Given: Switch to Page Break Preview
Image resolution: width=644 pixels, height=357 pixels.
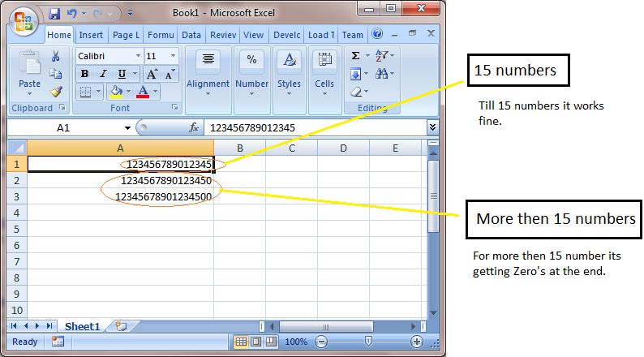Looking at the screenshot, I should (271, 342).
